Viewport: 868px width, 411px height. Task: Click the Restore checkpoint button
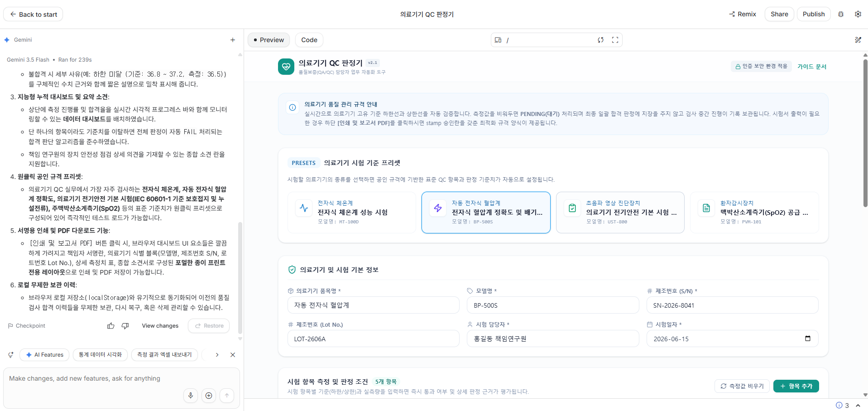click(x=209, y=326)
